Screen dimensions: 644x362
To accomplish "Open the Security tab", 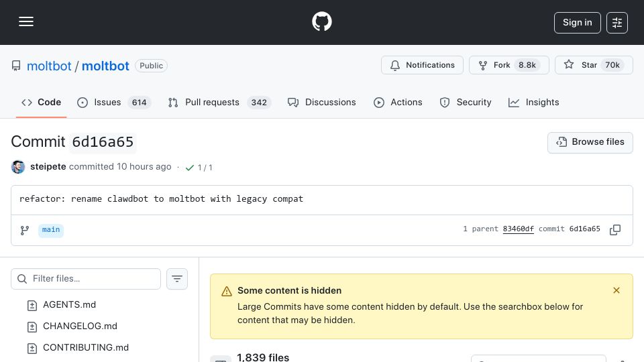I will tap(466, 102).
